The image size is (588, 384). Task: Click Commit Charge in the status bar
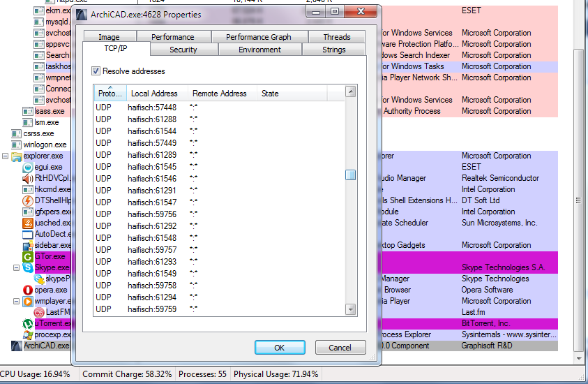coord(127,374)
